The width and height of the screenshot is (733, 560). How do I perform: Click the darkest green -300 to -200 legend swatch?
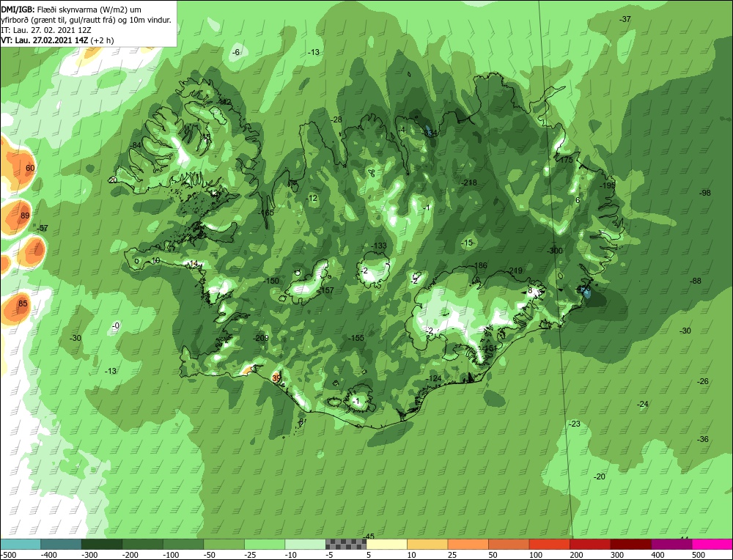pos(102,544)
